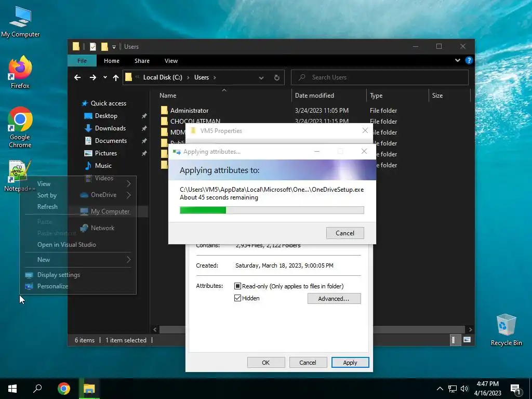Go back in File Explorer
This screenshot has width=532, height=399.
[x=77, y=78]
